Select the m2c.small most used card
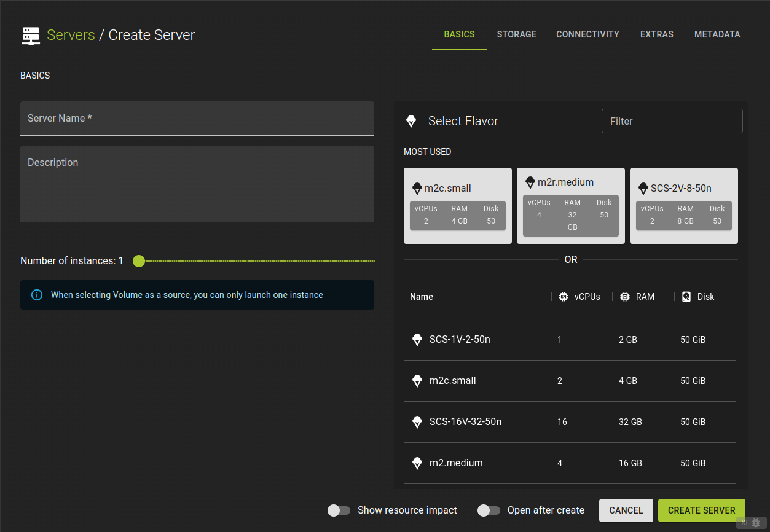The width and height of the screenshot is (770, 532). (x=458, y=206)
